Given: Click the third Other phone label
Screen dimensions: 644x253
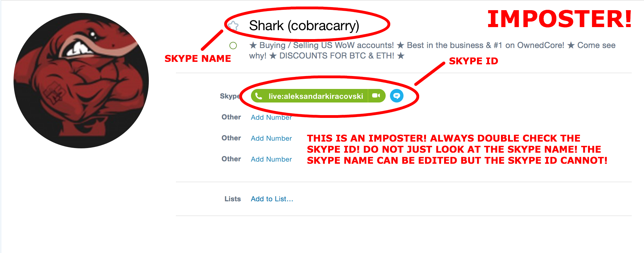Looking at the screenshot, I should tap(231, 159).
